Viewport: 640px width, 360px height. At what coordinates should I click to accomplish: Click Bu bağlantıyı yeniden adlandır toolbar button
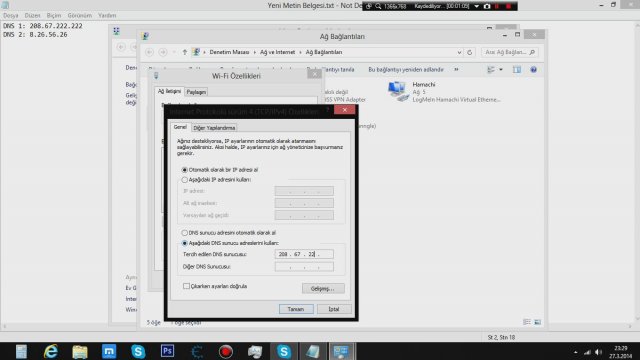pos(406,70)
